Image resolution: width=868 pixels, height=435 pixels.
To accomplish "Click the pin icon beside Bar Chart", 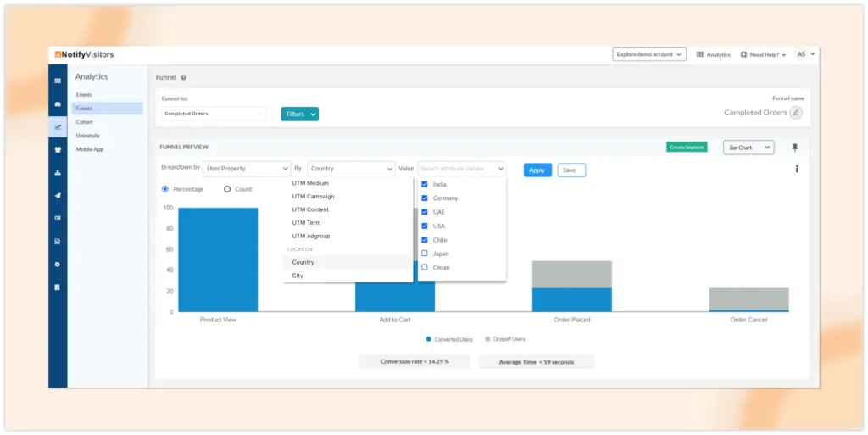I will (x=794, y=148).
